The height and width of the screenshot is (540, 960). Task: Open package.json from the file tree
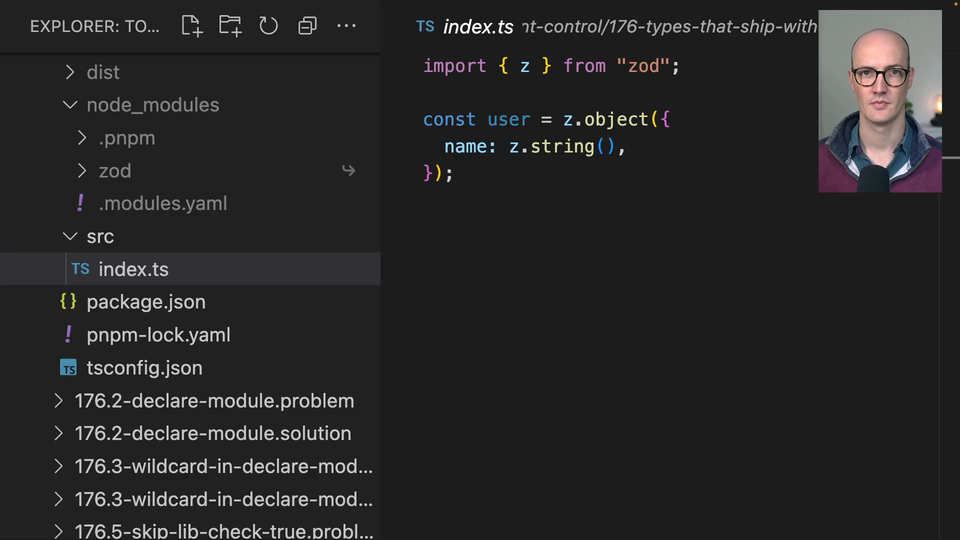click(x=145, y=302)
